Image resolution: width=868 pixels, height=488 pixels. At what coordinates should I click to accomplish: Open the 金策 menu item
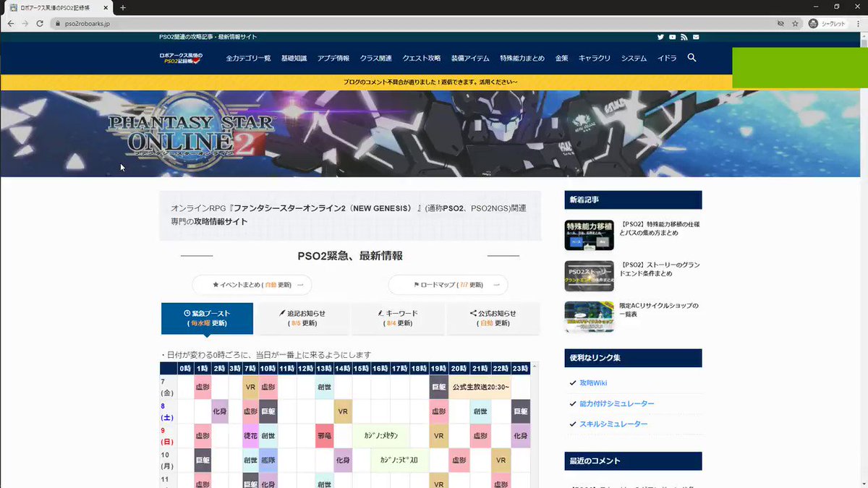point(561,58)
